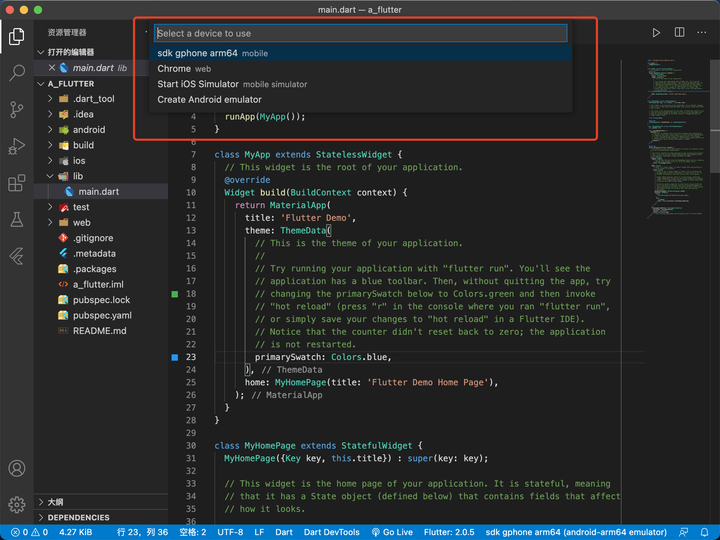Change LF end of line sequence
This screenshot has width=720, height=540.
tap(259, 532)
